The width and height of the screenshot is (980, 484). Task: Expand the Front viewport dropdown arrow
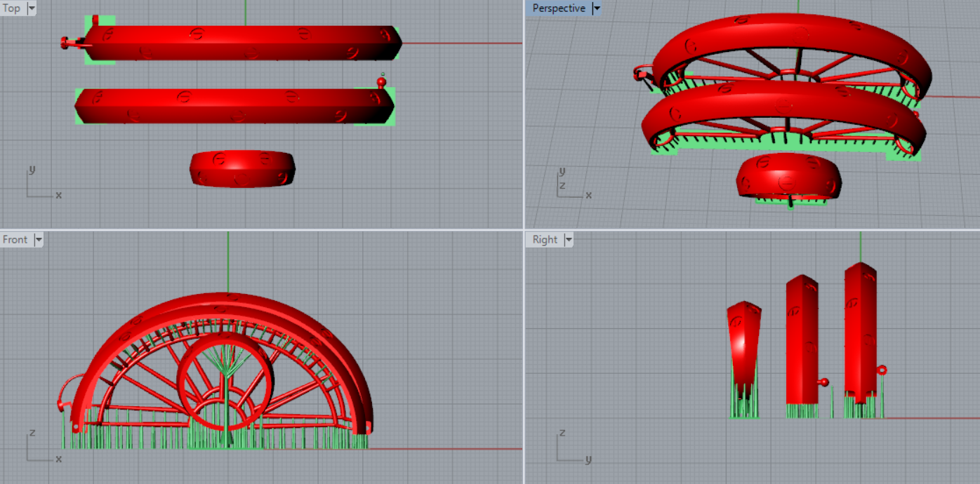coord(39,240)
